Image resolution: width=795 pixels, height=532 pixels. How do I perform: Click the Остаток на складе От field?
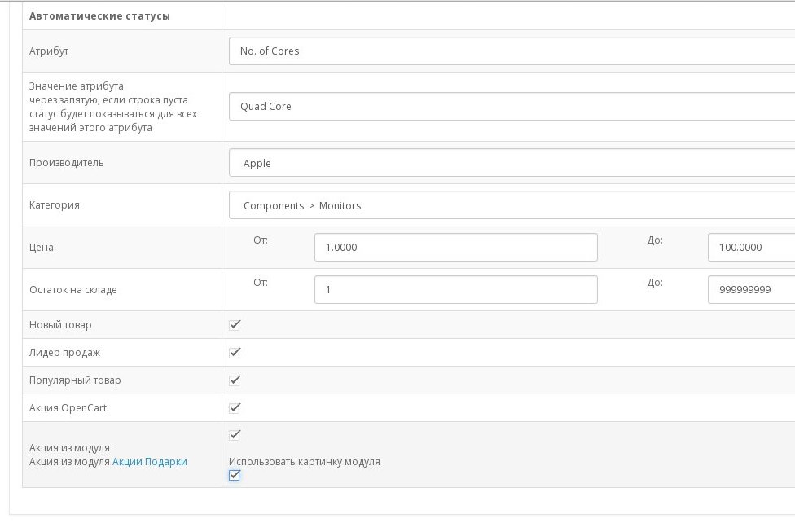coord(456,289)
